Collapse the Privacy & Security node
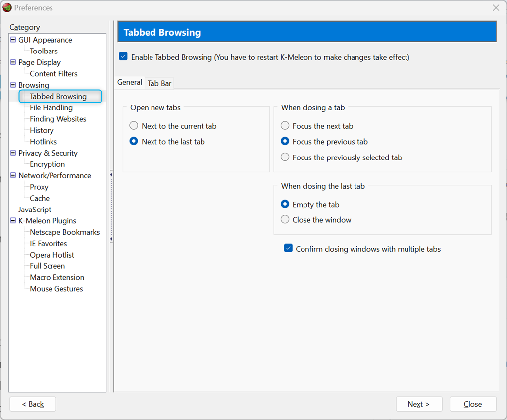Image resolution: width=507 pixels, height=420 pixels. (13, 153)
